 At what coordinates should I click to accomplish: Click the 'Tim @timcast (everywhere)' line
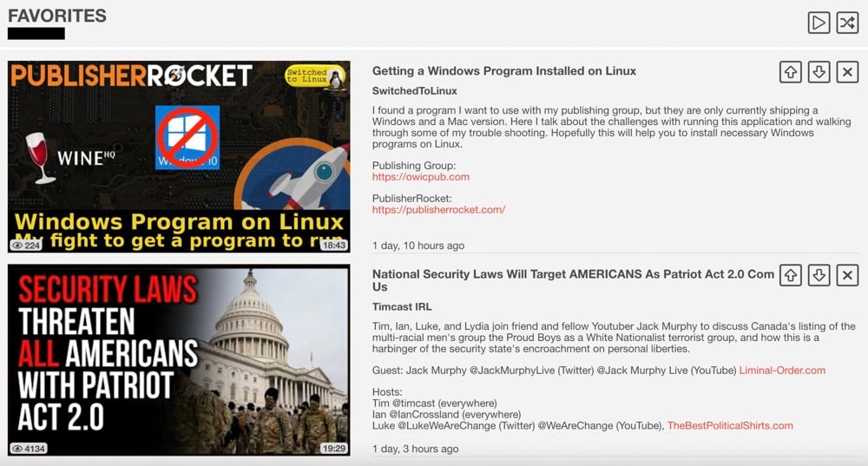pyautogui.click(x=435, y=403)
